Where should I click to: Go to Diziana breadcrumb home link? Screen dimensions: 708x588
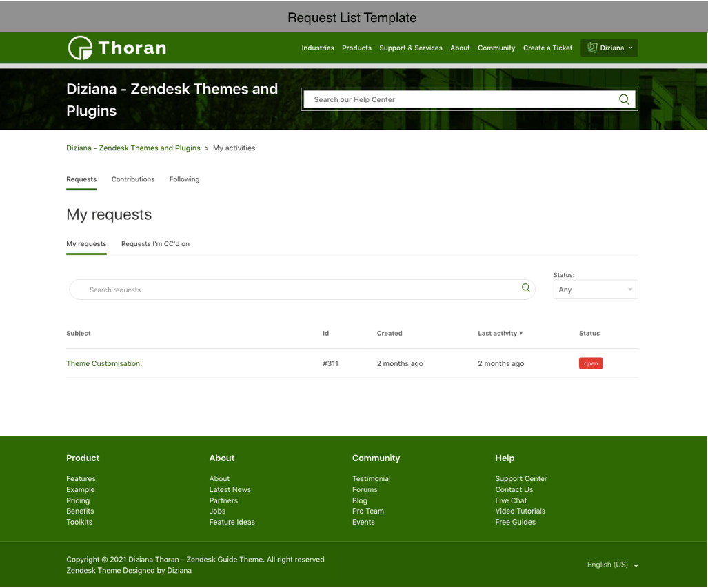(133, 148)
